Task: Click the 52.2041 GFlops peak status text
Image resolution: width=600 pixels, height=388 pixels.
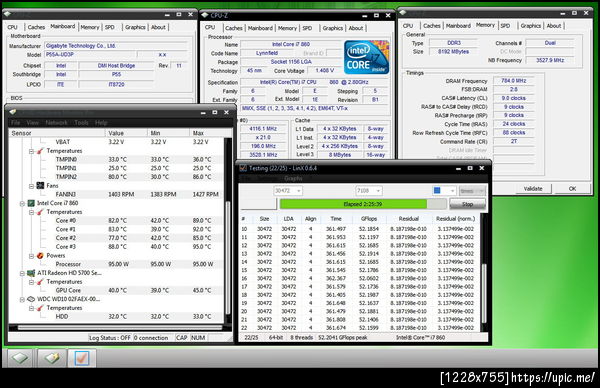Action: pyautogui.click(x=342, y=337)
